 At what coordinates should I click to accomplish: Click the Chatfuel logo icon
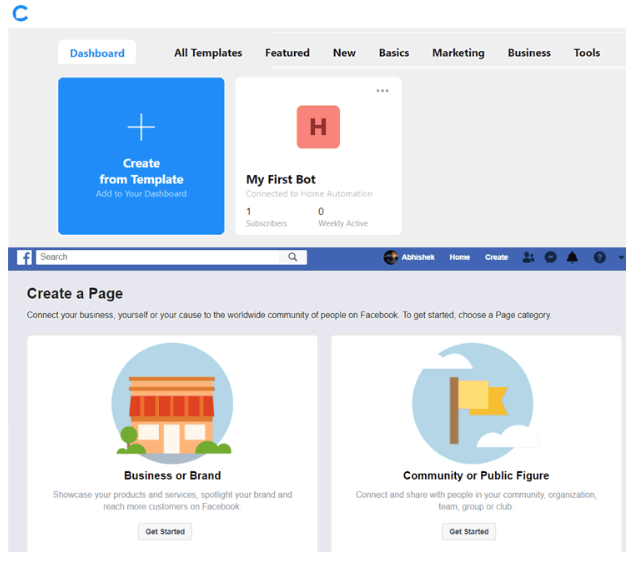click(x=20, y=14)
